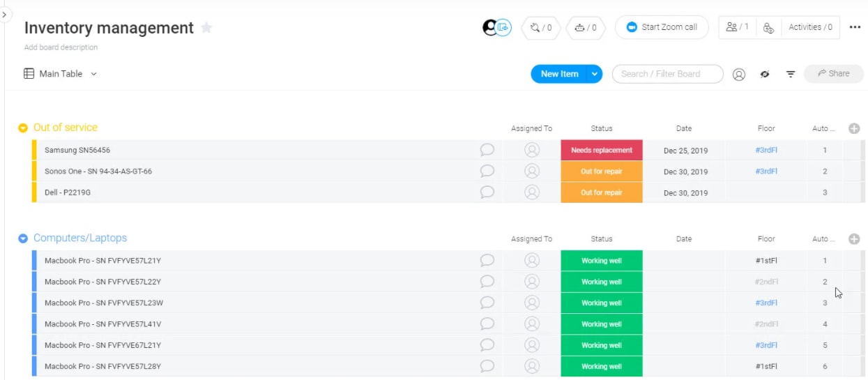Click Date column header in Out of service
Viewport: 868px width, 380px height.
click(684, 128)
